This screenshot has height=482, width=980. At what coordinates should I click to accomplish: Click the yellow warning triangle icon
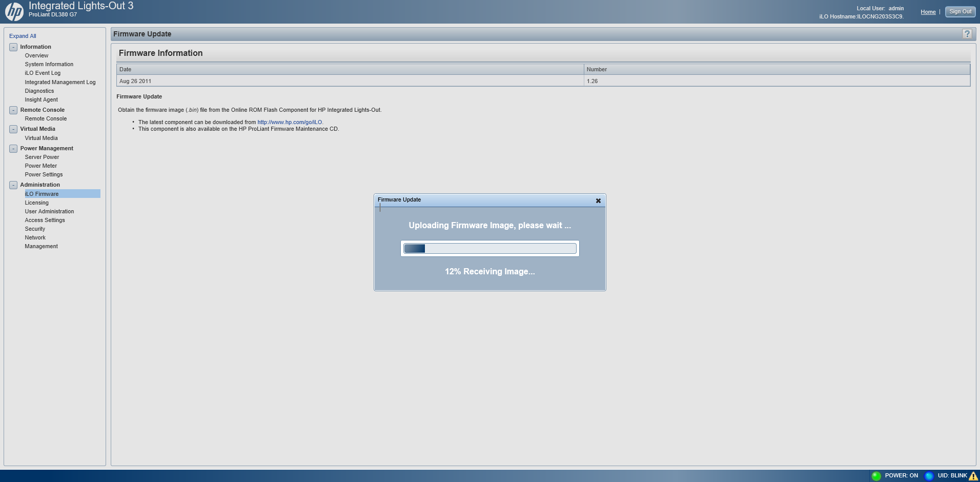pyautogui.click(x=973, y=476)
